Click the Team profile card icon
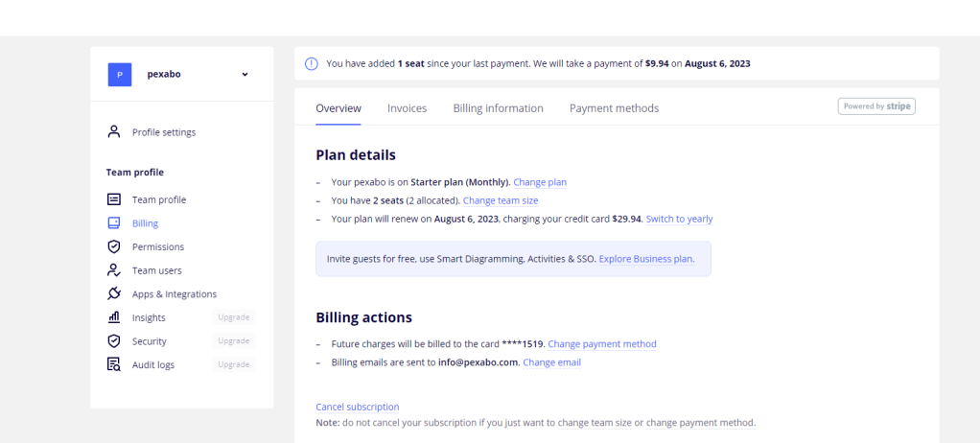 (114, 199)
